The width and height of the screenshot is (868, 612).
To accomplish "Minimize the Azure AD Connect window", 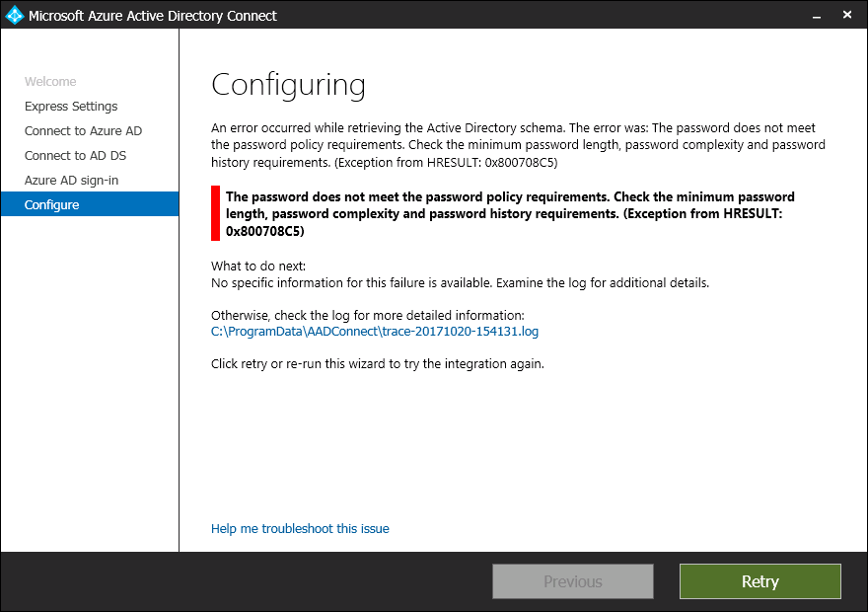I will [818, 15].
